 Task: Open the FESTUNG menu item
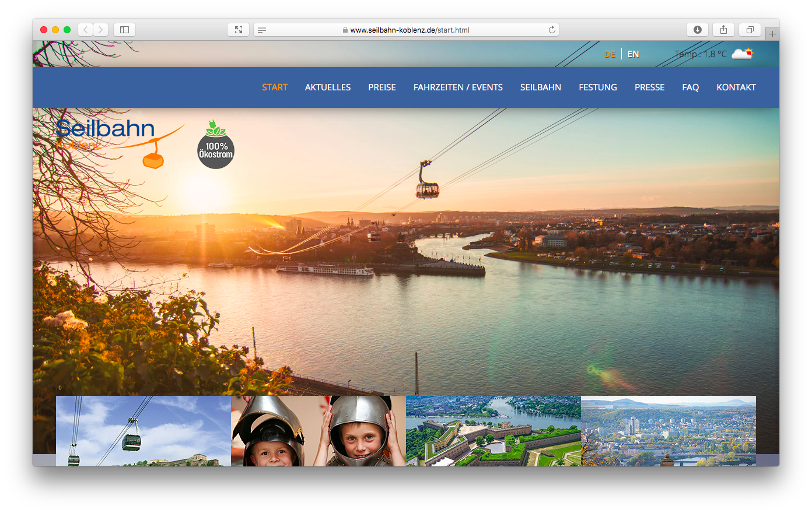(x=598, y=87)
